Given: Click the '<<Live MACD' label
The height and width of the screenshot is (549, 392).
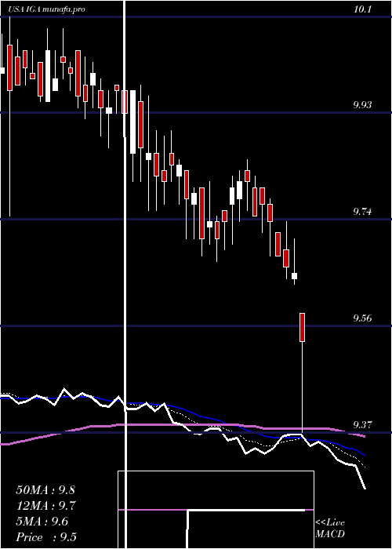Looking at the screenshot, I should tap(330, 529).
